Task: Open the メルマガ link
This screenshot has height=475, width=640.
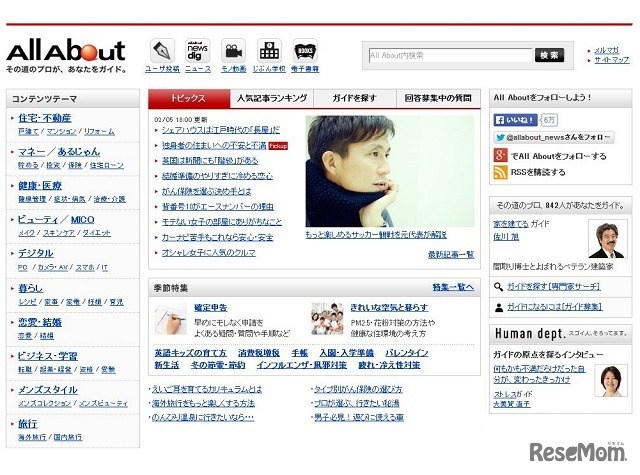Action: 606,50
